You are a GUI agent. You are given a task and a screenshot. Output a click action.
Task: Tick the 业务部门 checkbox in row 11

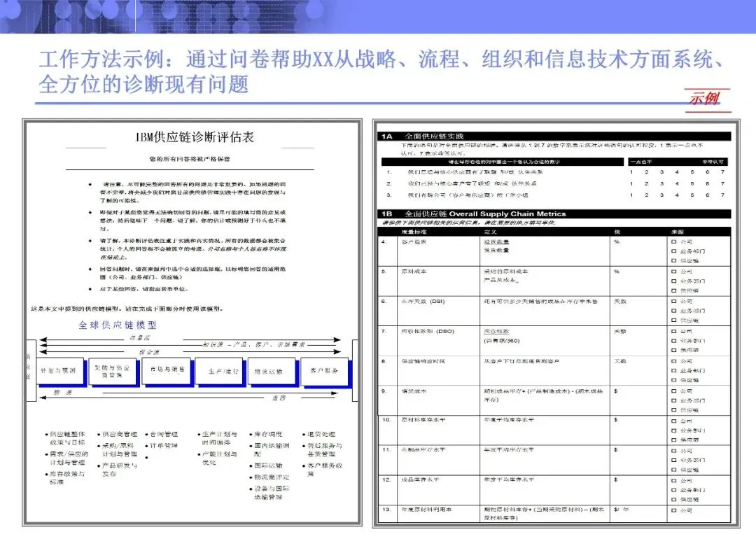coord(673,461)
